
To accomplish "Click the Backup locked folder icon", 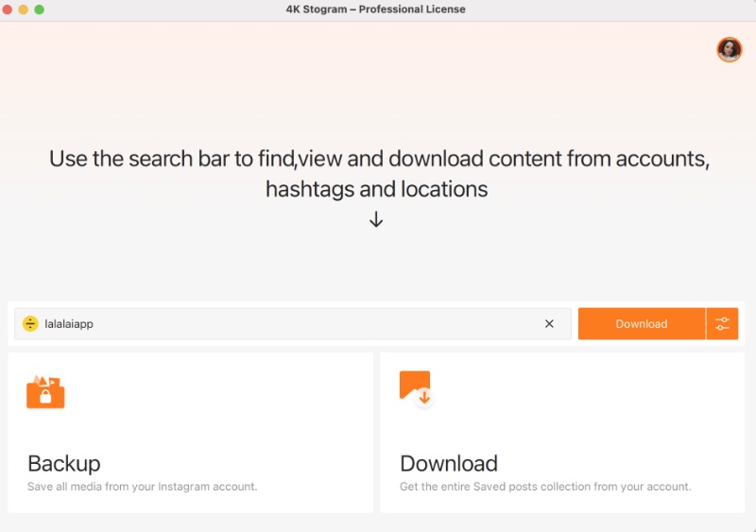I will [x=45, y=391].
